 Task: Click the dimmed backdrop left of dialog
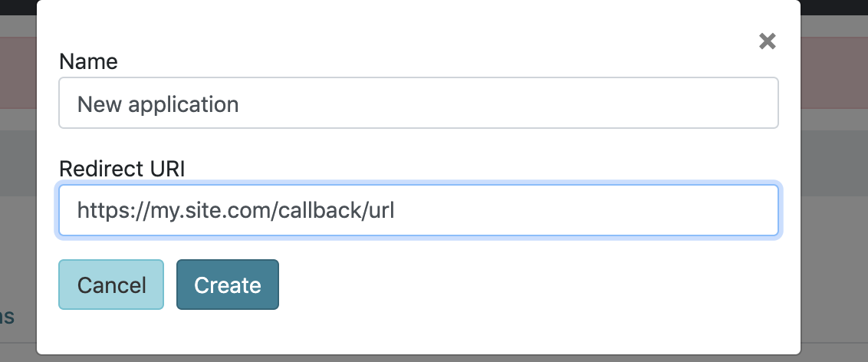(x=18, y=230)
